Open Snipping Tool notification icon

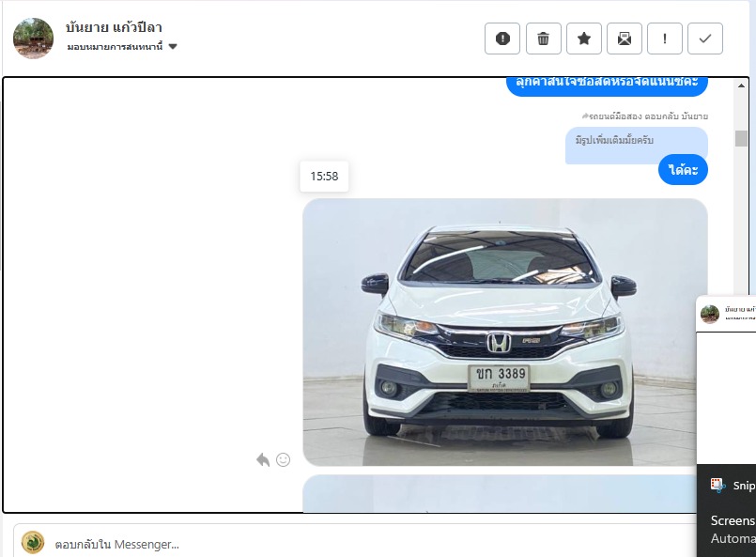[x=717, y=485]
